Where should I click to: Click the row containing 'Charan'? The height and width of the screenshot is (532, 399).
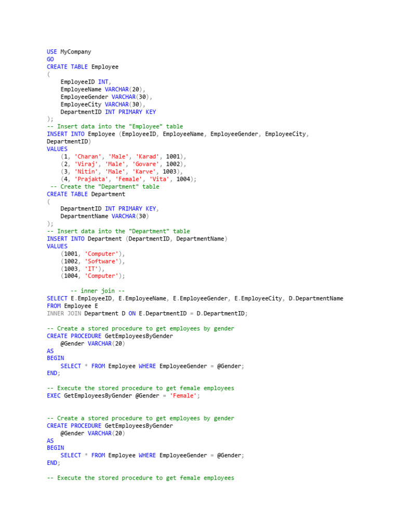(124, 156)
